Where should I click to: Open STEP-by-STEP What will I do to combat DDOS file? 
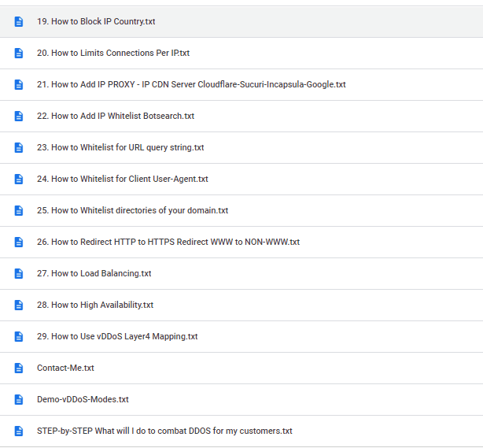164,431
